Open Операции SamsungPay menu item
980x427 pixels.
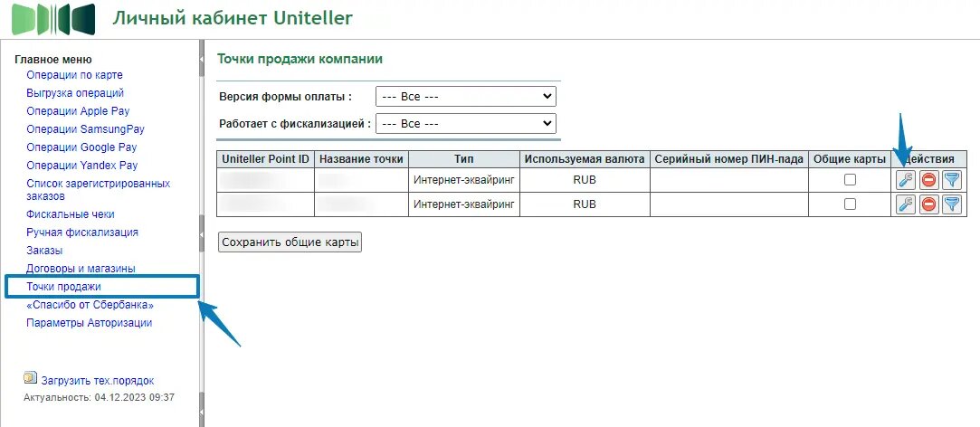pos(86,129)
